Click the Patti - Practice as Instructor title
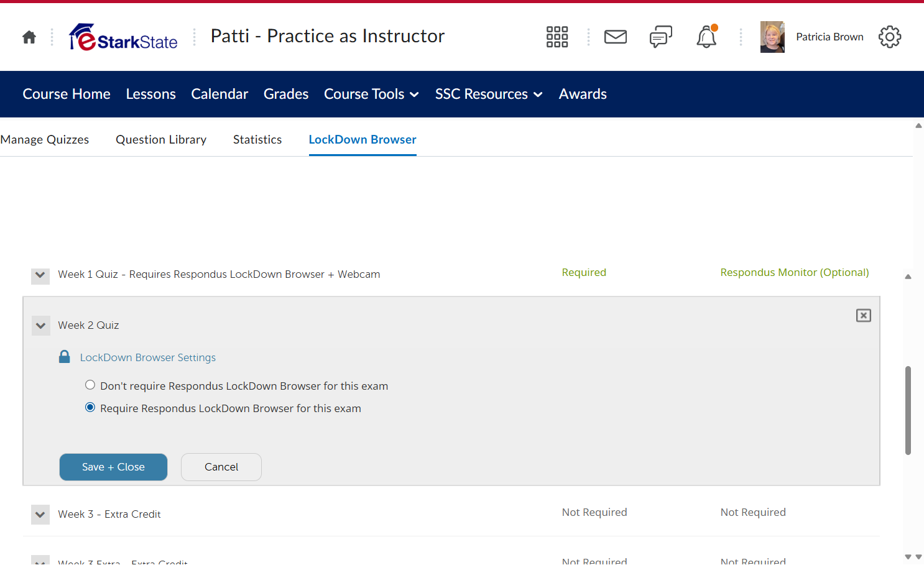Viewport: 924px width, 565px height. point(328,36)
